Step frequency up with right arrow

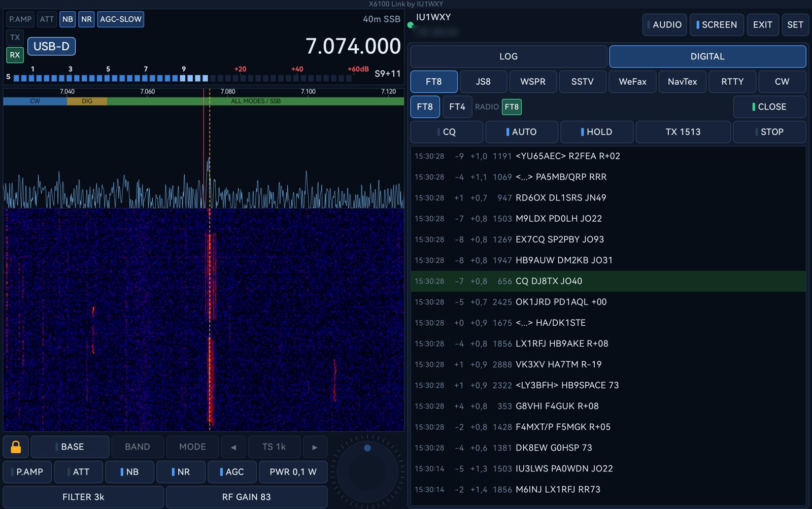315,447
